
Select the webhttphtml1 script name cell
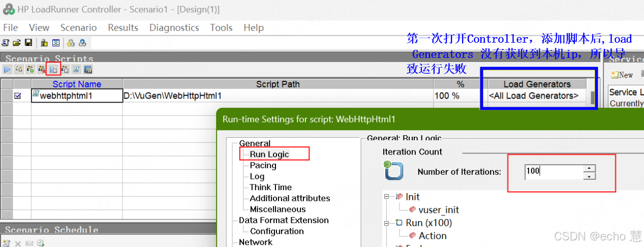pos(77,96)
